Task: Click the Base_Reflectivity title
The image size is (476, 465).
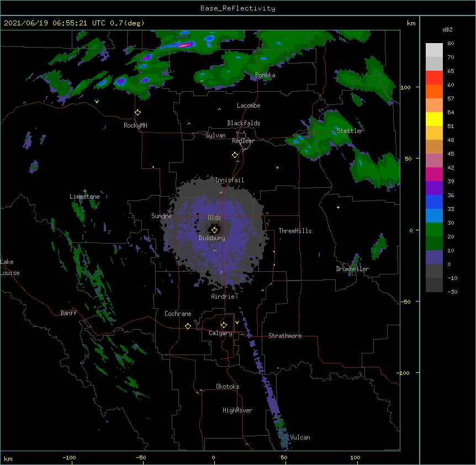Action: pos(238,8)
